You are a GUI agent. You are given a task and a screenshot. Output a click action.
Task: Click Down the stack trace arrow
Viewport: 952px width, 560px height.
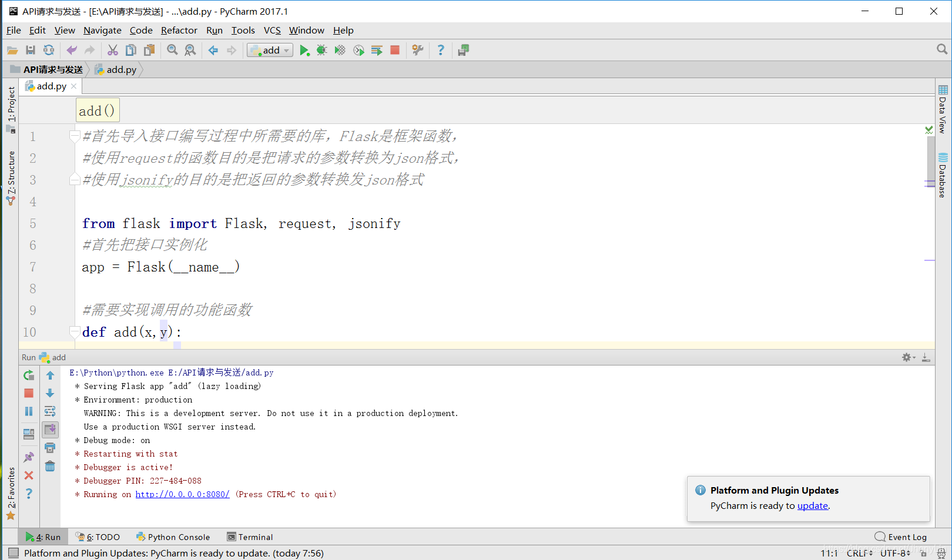coord(50,393)
